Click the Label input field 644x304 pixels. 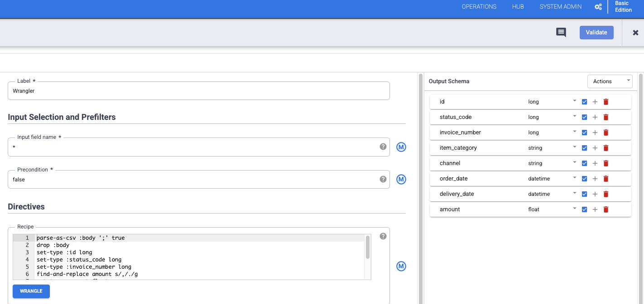pyautogui.click(x=199, y=90)
